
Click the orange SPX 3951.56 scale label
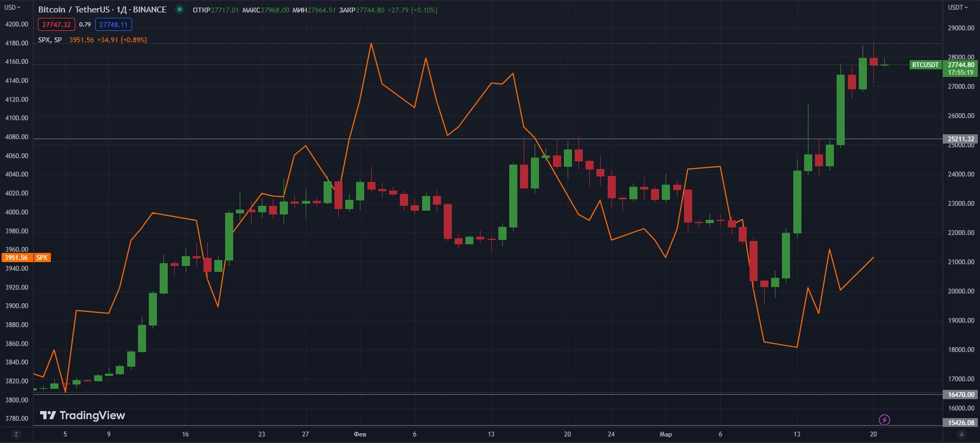pos(26,258)
